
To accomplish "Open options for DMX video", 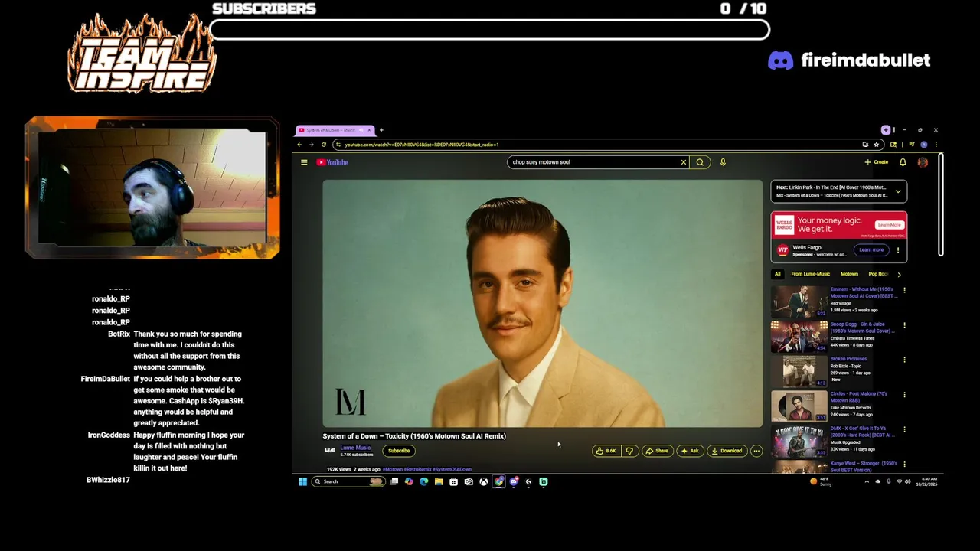I will click(904, 429).
